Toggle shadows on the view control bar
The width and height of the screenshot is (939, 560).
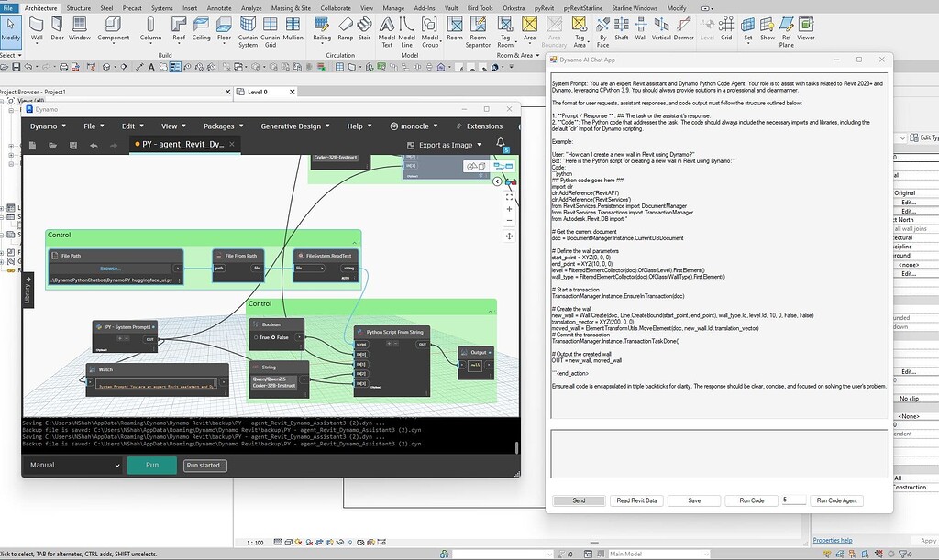pyautogui.click(x=308, y=543)
